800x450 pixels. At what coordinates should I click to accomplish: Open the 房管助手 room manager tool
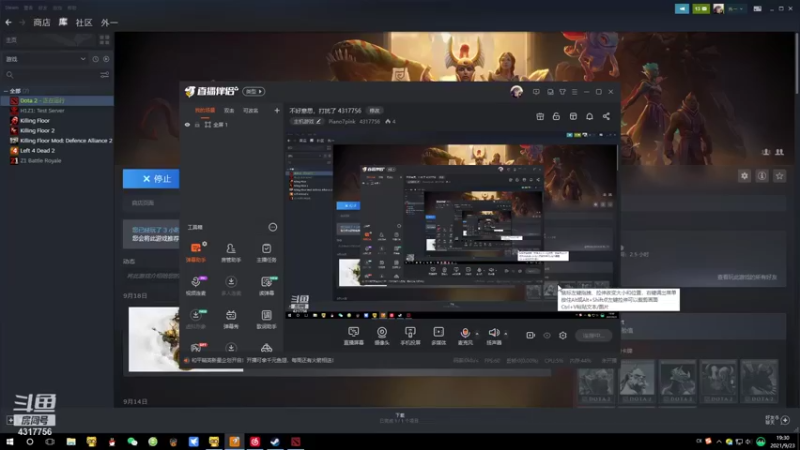click(231, 253)
